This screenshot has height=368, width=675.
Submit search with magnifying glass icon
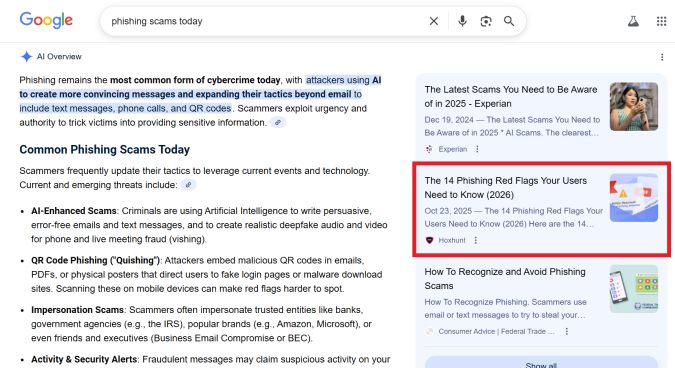[x=509, y=21]
